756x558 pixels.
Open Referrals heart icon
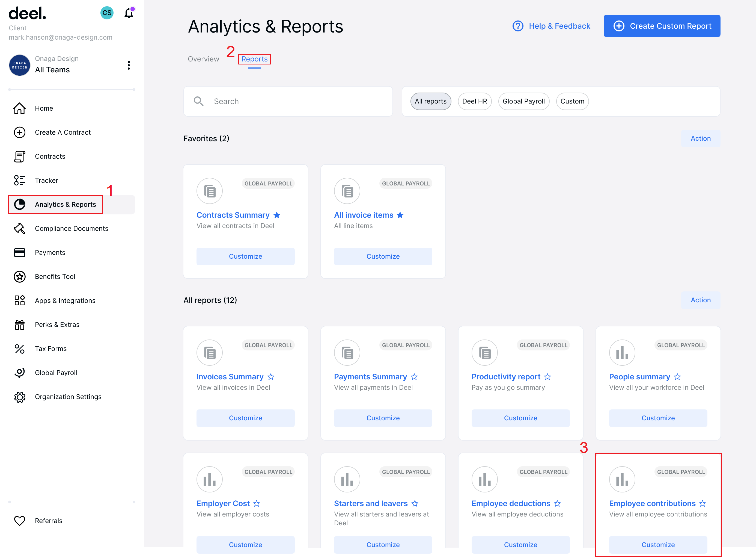(20, 521)
